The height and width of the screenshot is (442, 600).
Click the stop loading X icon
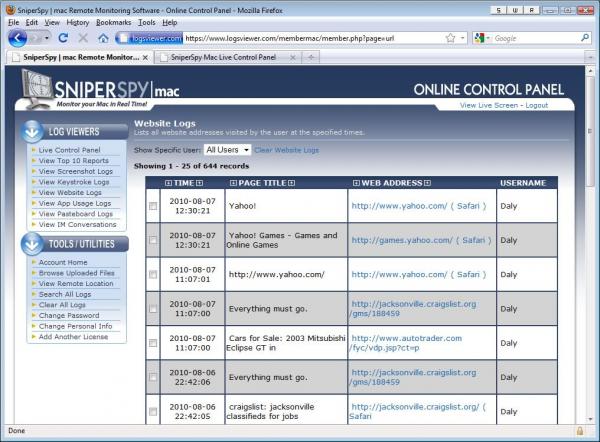[x=83, y=38]
